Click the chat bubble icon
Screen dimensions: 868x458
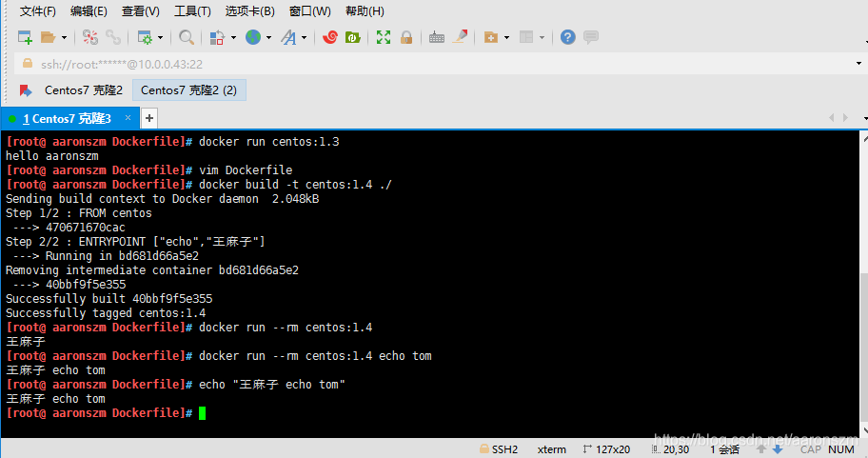point(591,37)
